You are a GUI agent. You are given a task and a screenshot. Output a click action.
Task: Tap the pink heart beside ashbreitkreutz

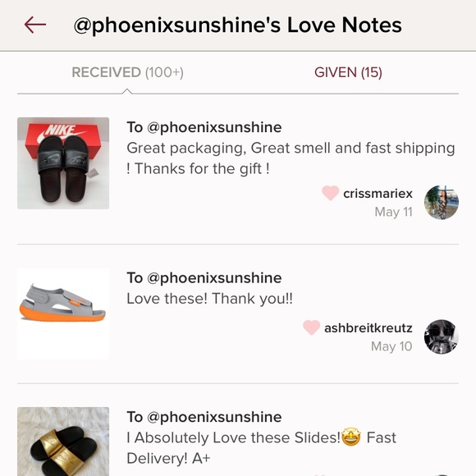click(312, 327)
